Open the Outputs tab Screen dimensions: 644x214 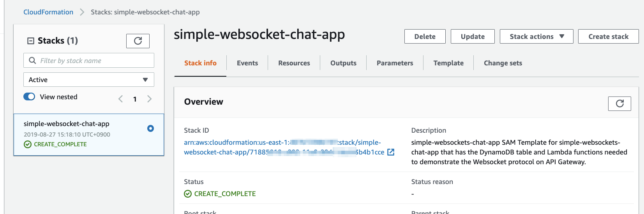[343, 63]
